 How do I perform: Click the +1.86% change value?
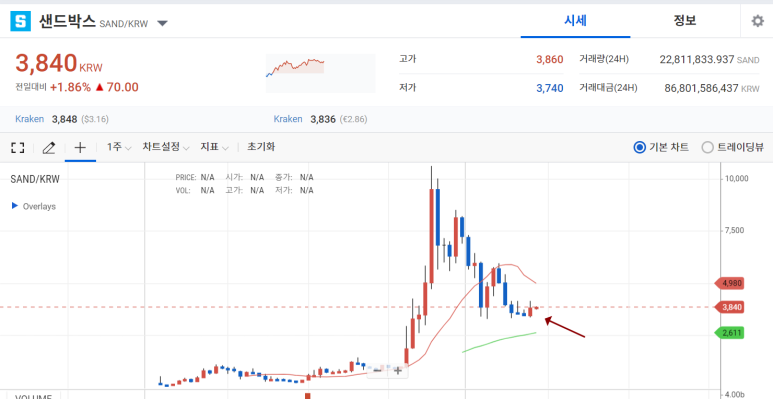coord(70,88)
